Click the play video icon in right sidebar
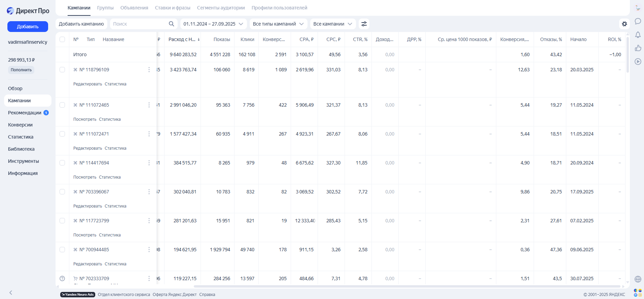This screenshot has height=299, width=644. coord(638,62)
